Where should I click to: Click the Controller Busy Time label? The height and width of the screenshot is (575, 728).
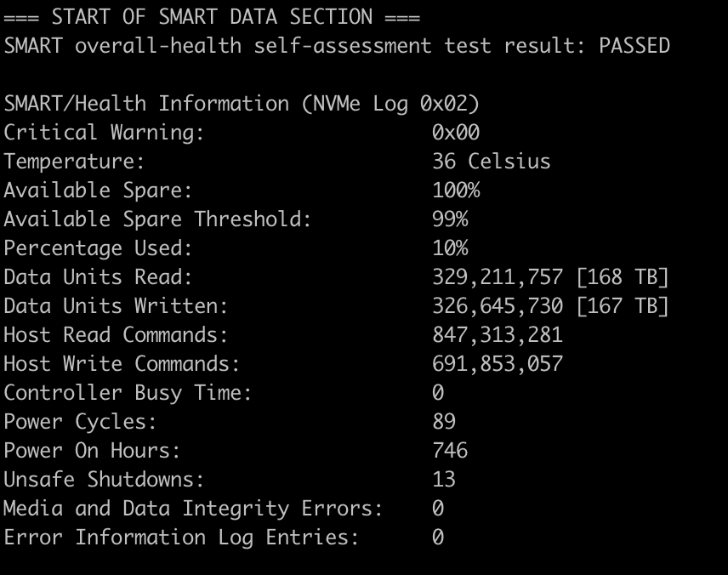click(x=128, y=393)
